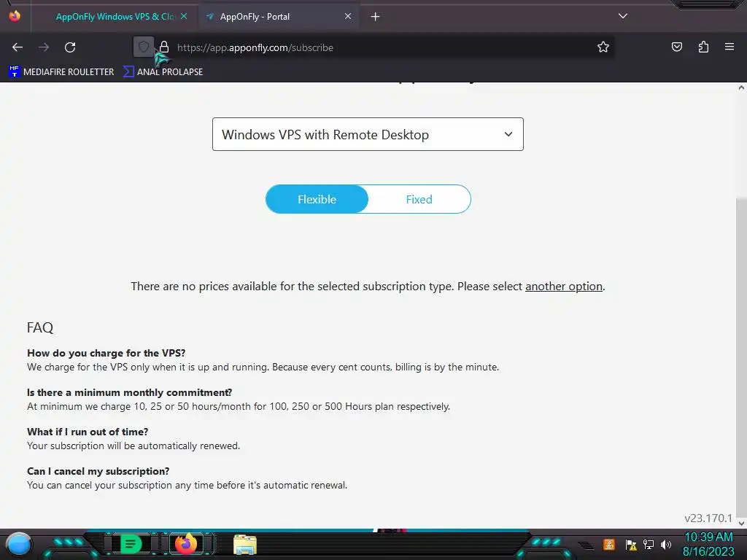Switch to AppOnFly Windows VPS tab
This screenshot has width=747, height=560.
115,17
